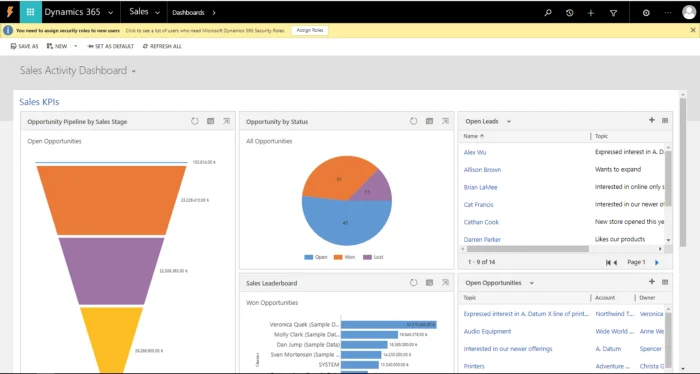
Task: Open lead Cathan Cook
Action: [x=481, y=222]
